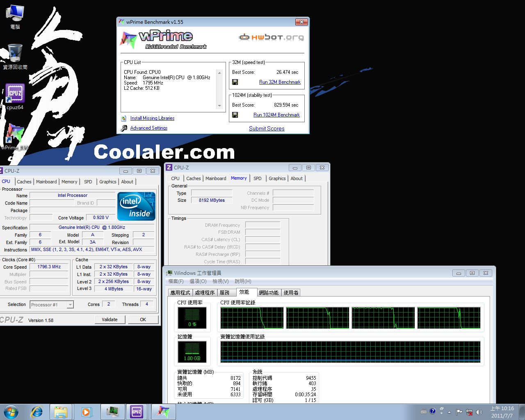Switch to Task Manager taskbar button
525x420 pixels.
(112, 412)
